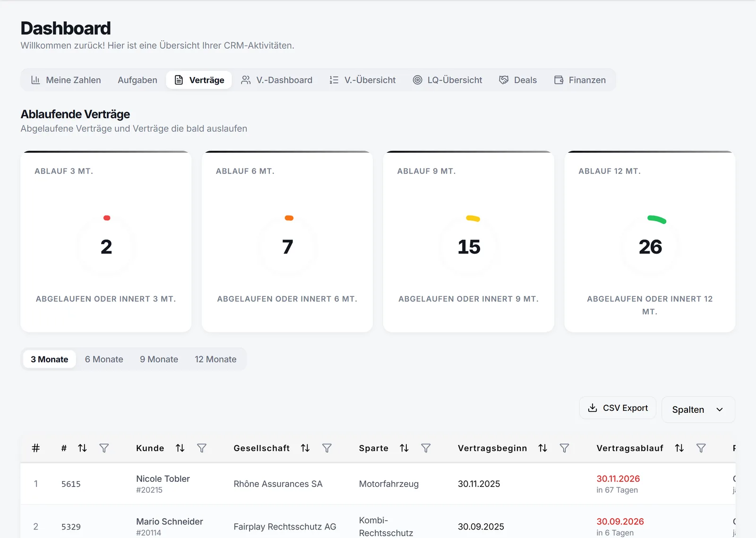The image size is (756, 538).
Task: Switch to the Aufgaben tab
Action: point(137,80)
